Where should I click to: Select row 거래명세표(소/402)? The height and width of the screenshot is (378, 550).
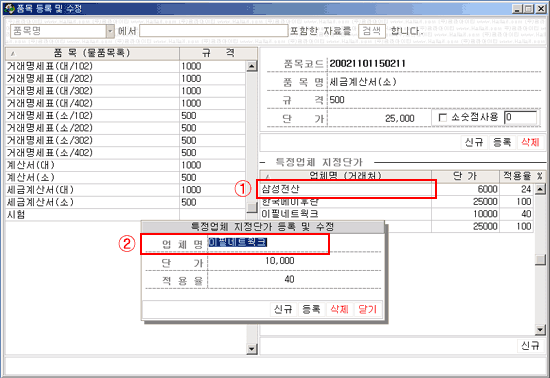pyautogui.click(x=125, y=153)
